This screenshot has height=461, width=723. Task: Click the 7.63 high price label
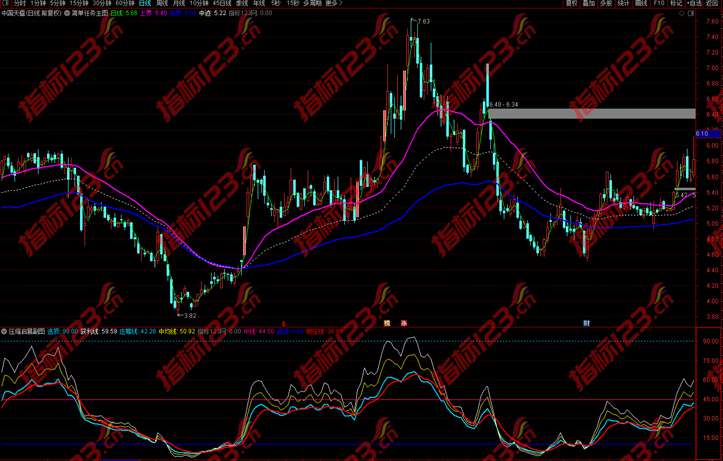coord(424,21)
